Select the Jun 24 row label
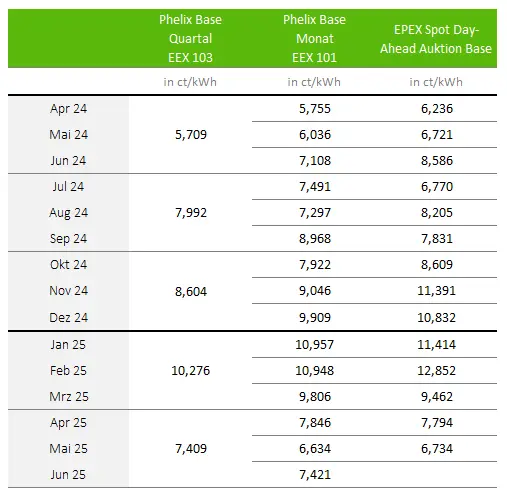Image resolution: width=507 pixels, height=498 pixels. (68, 161)
